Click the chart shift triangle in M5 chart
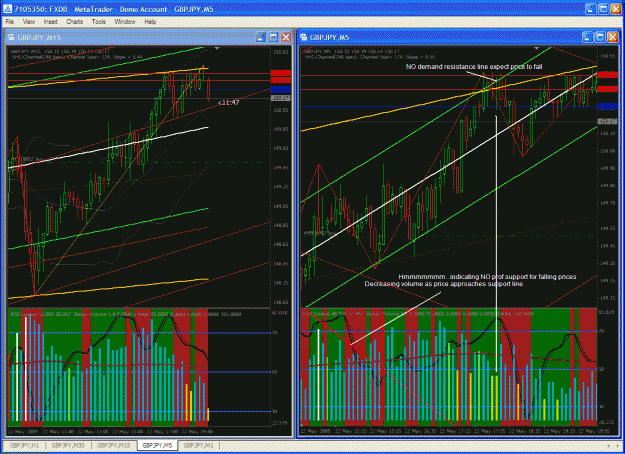This screenshot has width=625, height=454. [537, 48]
